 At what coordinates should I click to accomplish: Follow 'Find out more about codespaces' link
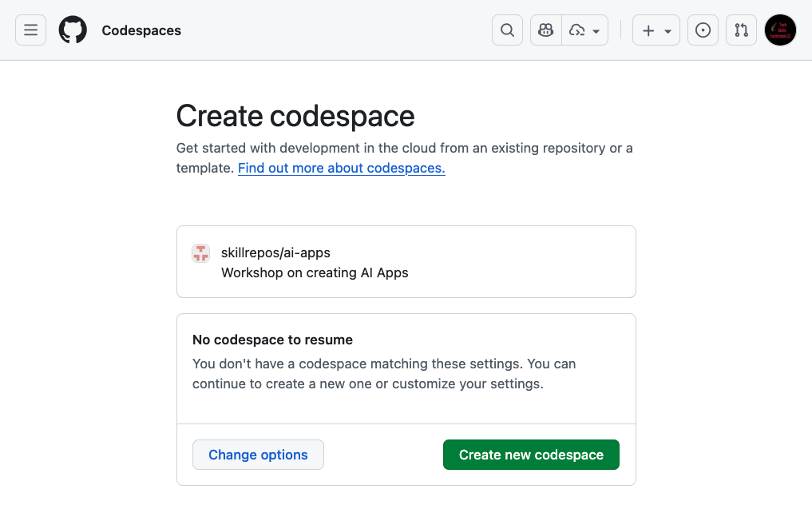click(341, 168)
